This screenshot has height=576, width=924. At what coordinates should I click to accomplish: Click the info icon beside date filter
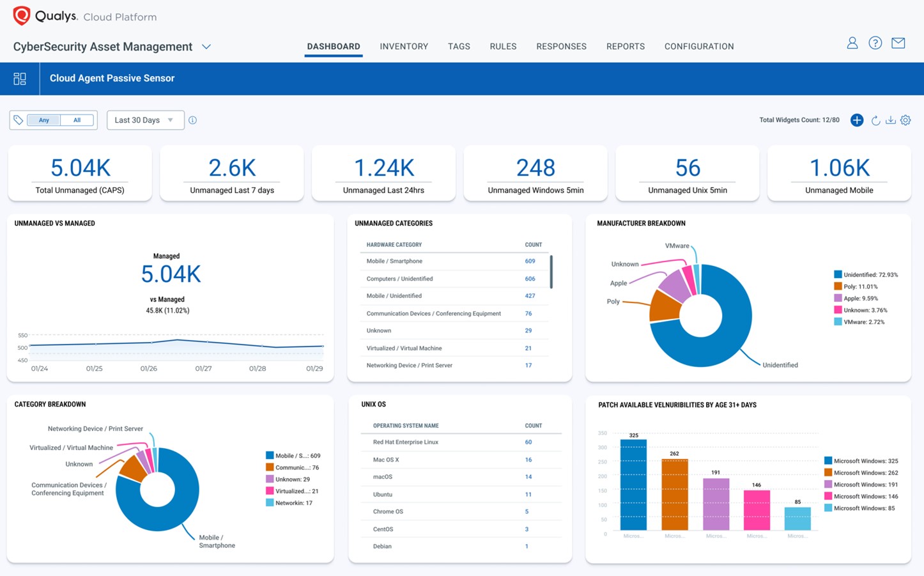click(192, 120)
